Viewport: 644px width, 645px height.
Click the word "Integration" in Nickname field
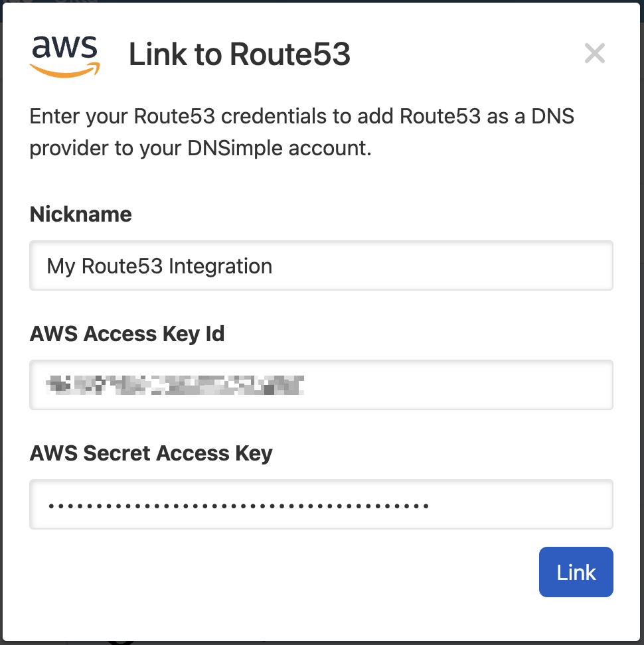220,266
